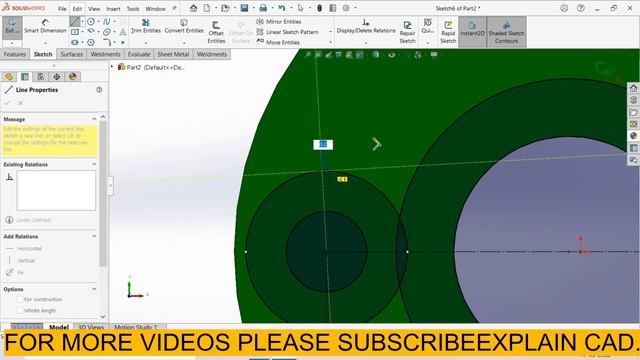Screen dimensions: 640x360
Task: Open Smart Dimension dropdown arrow
Action: pos(45,43)
